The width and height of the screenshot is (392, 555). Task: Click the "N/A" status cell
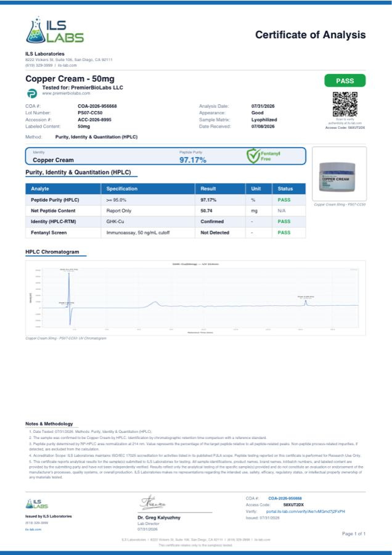pyautogui.click(x=282, y=211)
